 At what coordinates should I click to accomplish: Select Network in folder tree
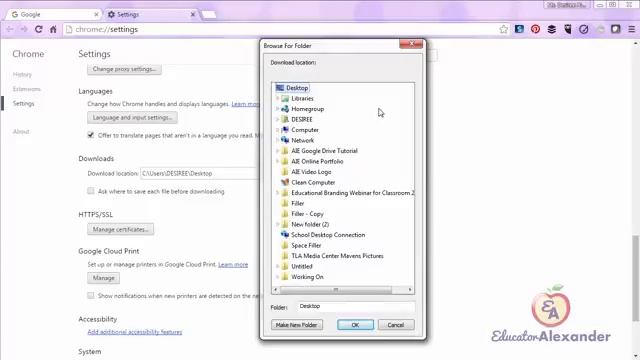pos(302,140)
